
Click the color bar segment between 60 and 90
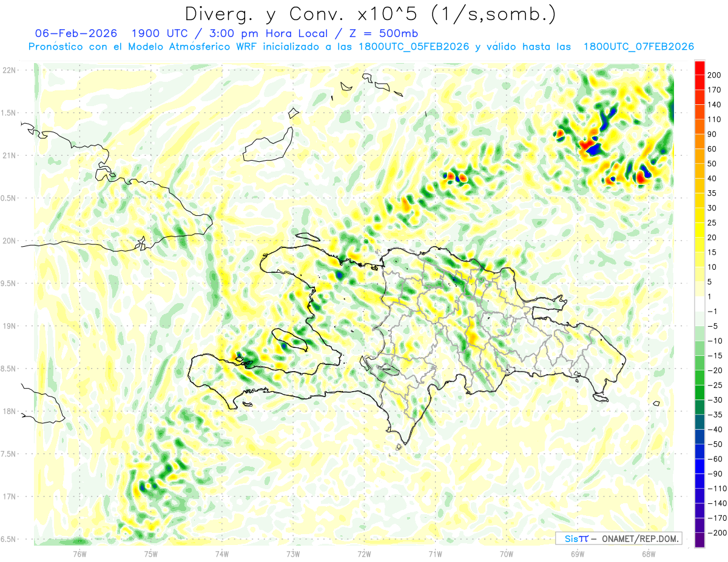coord(699,141)
